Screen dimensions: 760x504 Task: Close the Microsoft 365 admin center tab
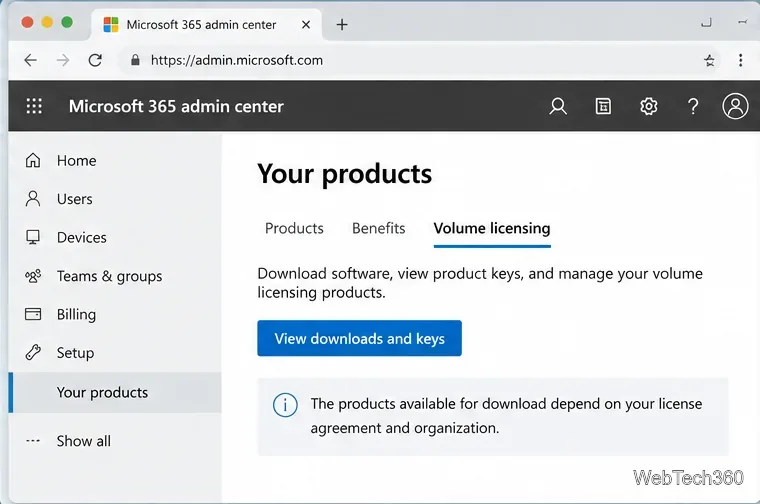306,24
